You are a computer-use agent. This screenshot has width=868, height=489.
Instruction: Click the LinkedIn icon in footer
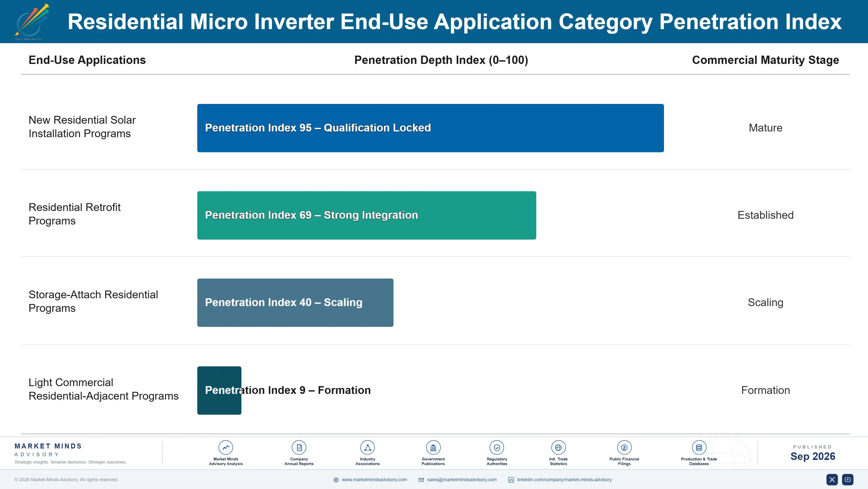(x=511, y=480)
